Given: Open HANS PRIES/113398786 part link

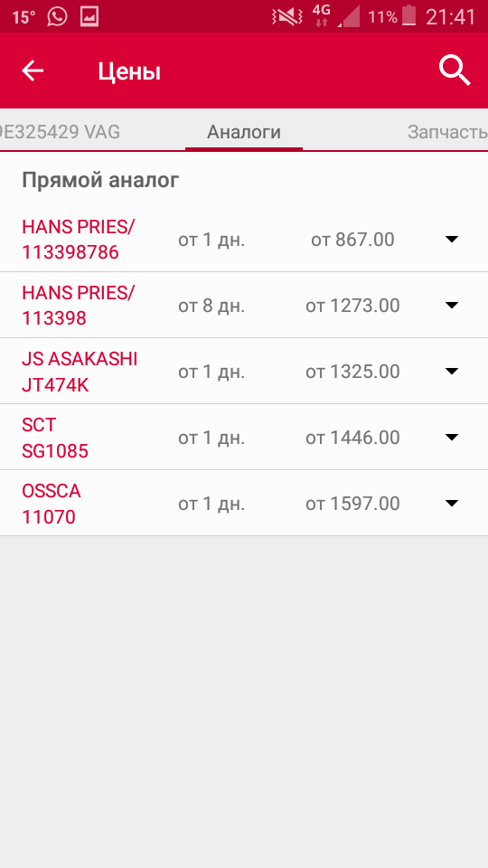Looking at the screenshot, I should [79, 239].
